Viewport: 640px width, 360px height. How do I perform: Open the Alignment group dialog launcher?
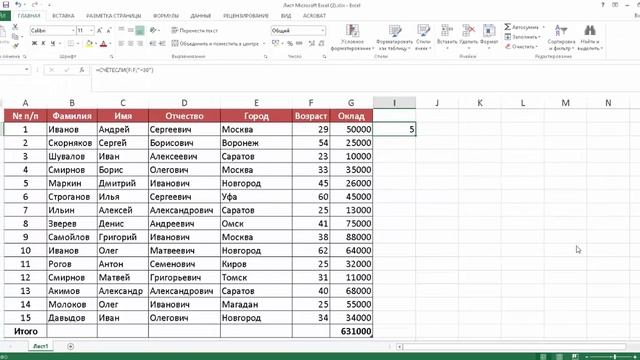266,57
